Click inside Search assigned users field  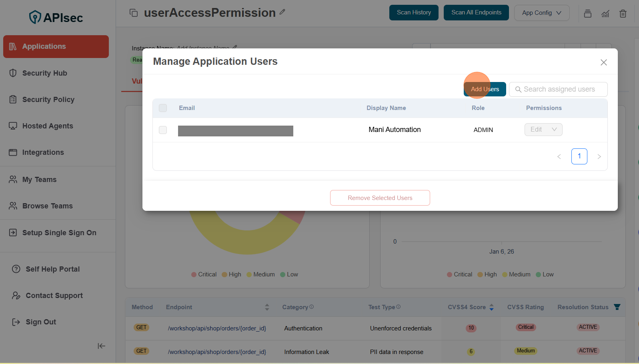coord(559,89)
